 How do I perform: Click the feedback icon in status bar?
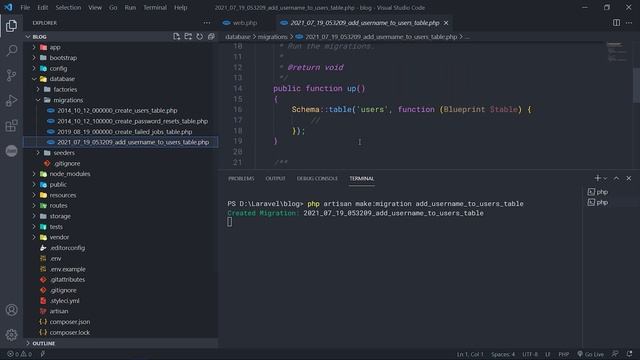coord(615,354)
